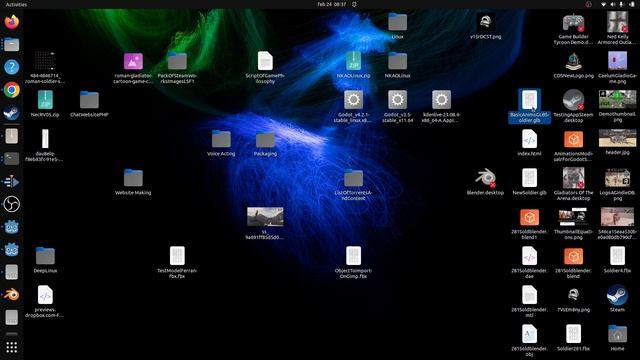Viewport: 640px width, 360px height.
Task: Open system menu via volume icon
Action: (x=612, y=4)
